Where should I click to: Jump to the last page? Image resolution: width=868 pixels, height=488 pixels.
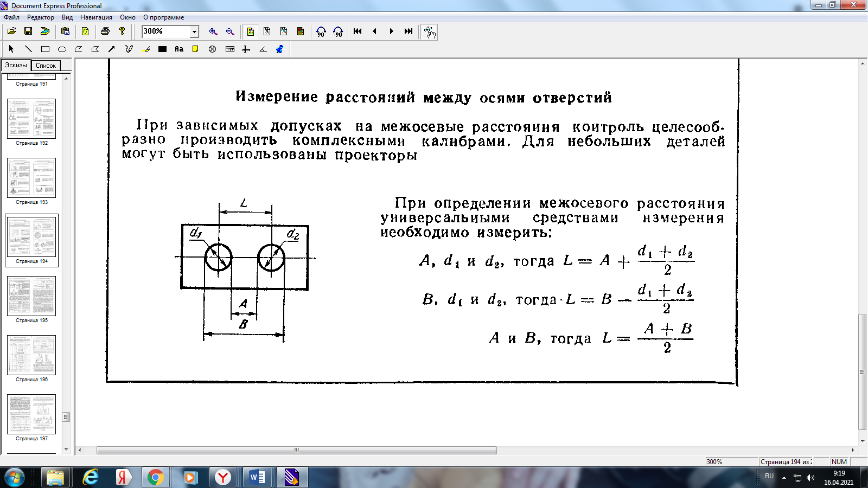click(409, 31)
